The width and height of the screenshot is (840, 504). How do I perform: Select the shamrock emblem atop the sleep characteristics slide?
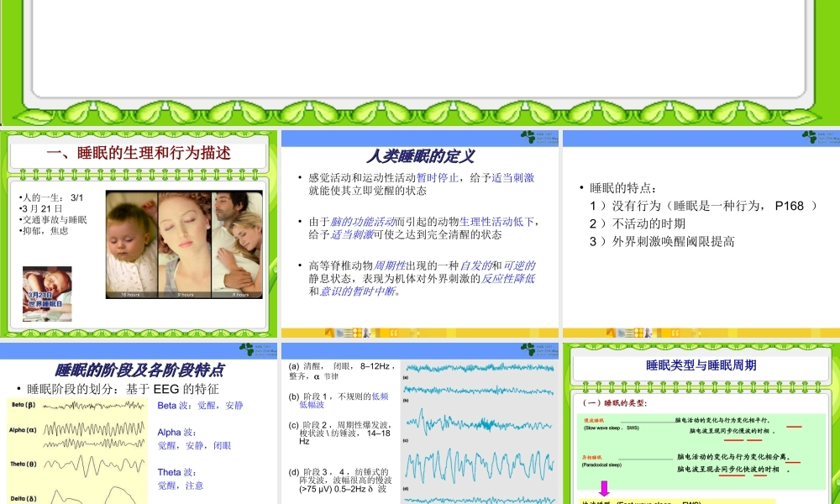(x=808, y=137)
